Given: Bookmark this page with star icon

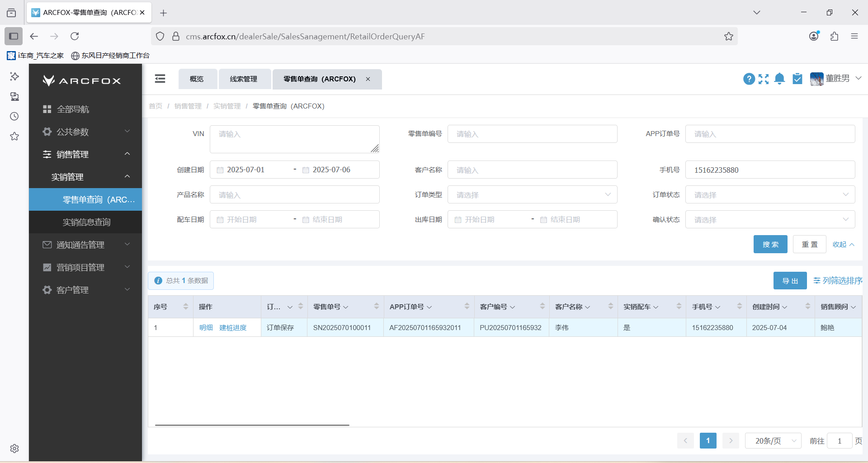Looking at the screenshot, I should pyautogui.click(x=728, y=36).
